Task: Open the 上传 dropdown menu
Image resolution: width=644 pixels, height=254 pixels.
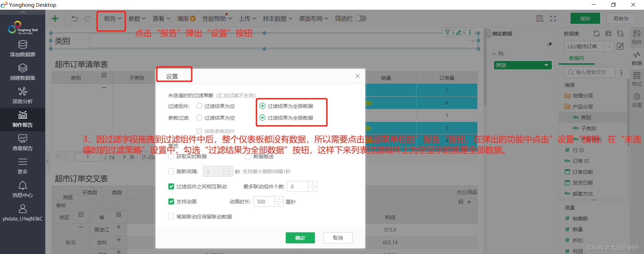Action: (248, 19)
